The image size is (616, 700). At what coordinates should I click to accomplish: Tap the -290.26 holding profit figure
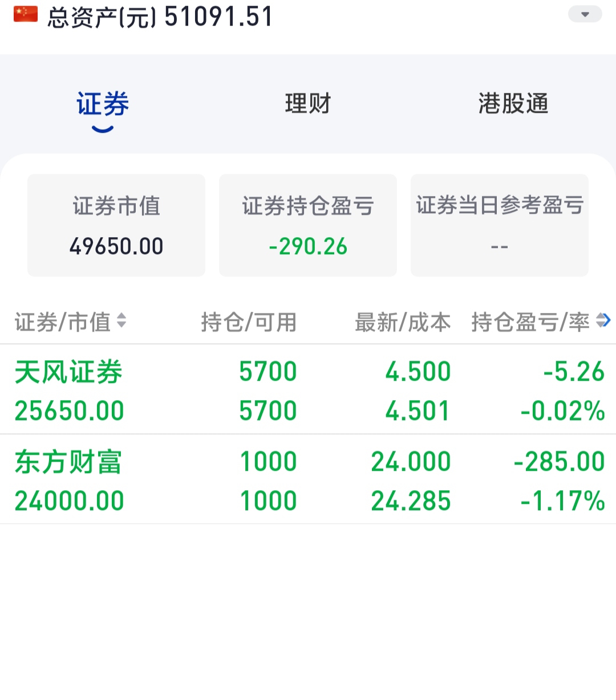(308, 247)
